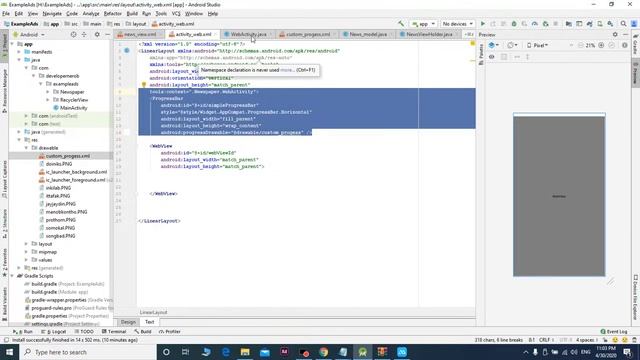This screenshot has width=640, height=360.
Task: Expand the manifests folder
Action: tap(19, 52)
